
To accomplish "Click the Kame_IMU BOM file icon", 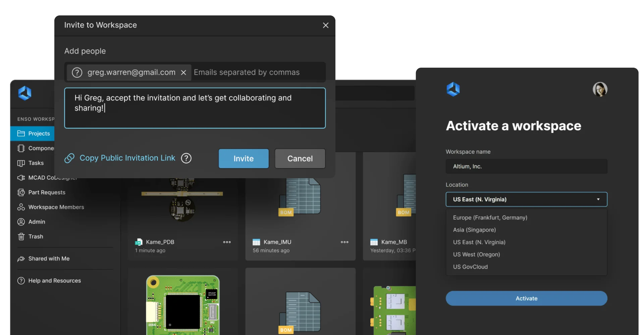I will pyautogui.click(x=256, y=242).
